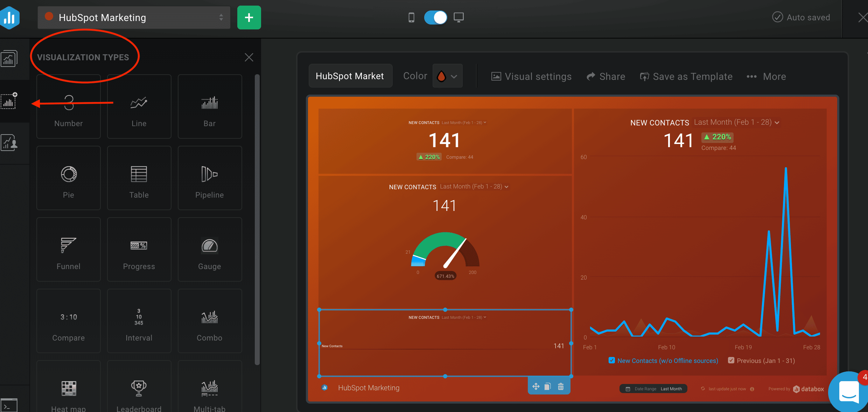868x412 pixels.
Task: Toggle the mobile/desktop view switch
Action: tap(435, 18)
